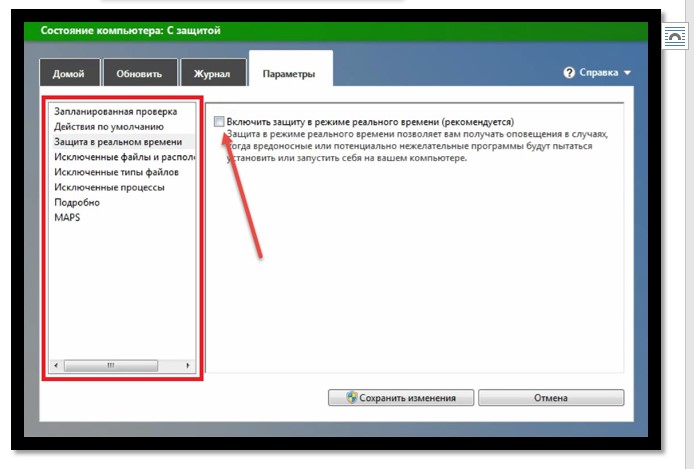Screen dimensions: 694x469
Task: Click the right scroll arrow of the list
Action: click(188, 365)
